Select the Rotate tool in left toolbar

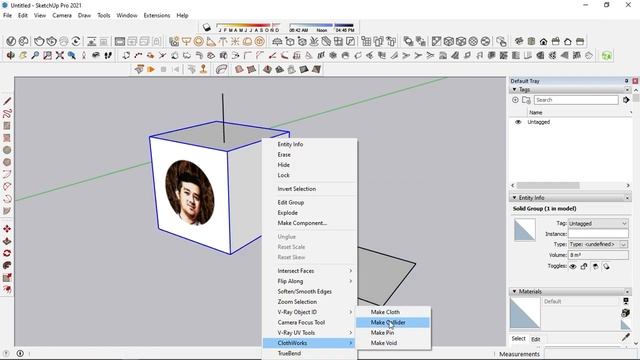7,253
